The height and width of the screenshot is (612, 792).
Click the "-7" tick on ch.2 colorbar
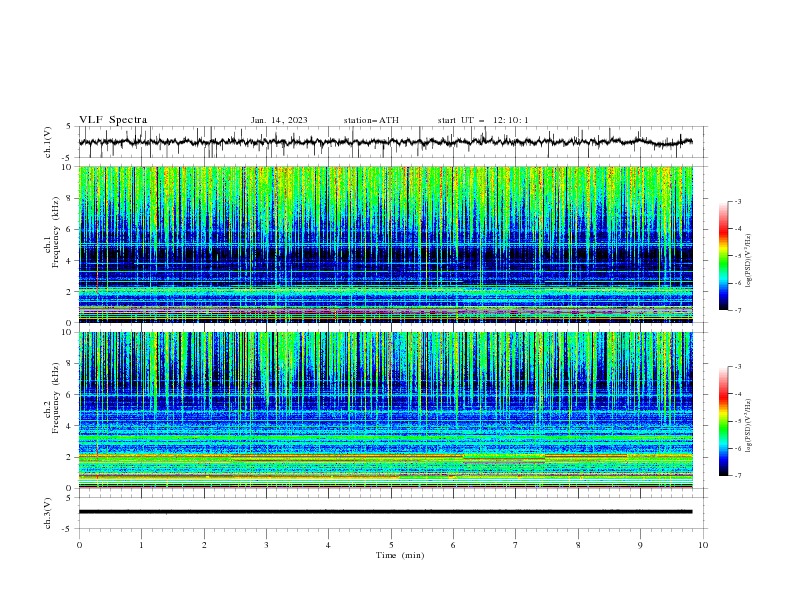coord(737,476)
